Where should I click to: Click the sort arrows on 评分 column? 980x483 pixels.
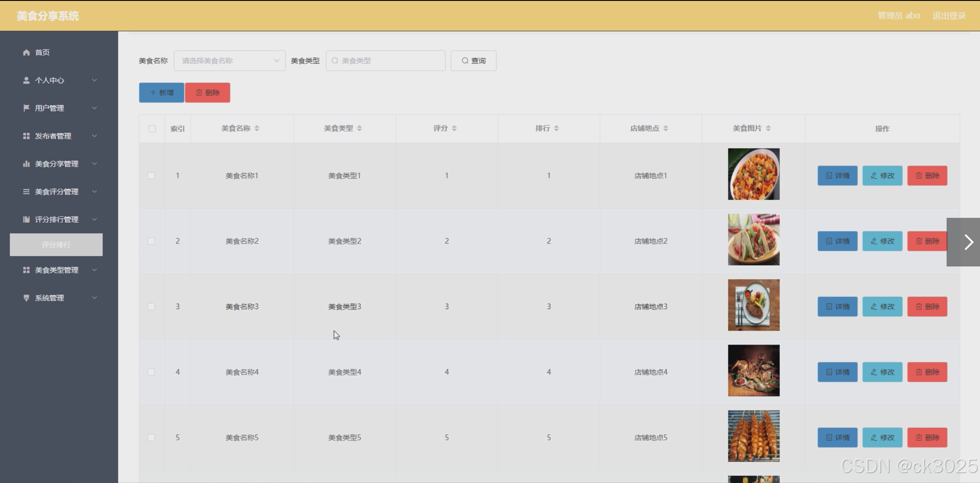tap(454, 128)
